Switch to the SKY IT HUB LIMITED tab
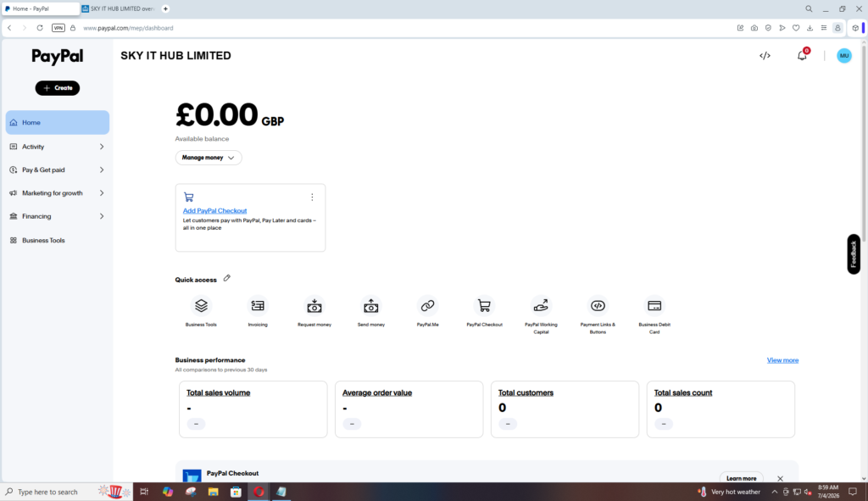868x501 pixels. 118,8
